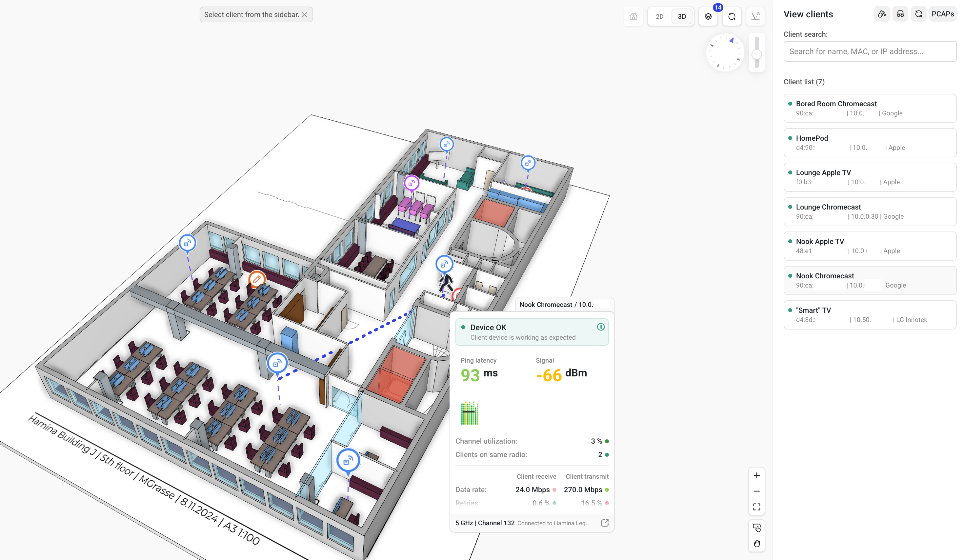
Task: Click the building home view icon
Action: [x=633, y=16]
